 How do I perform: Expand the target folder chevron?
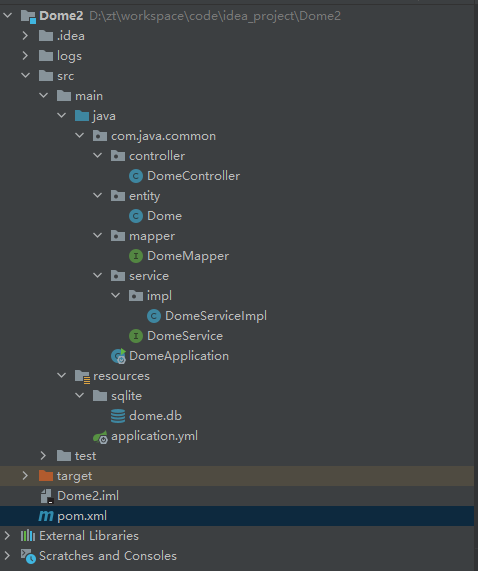coord(25,476)
